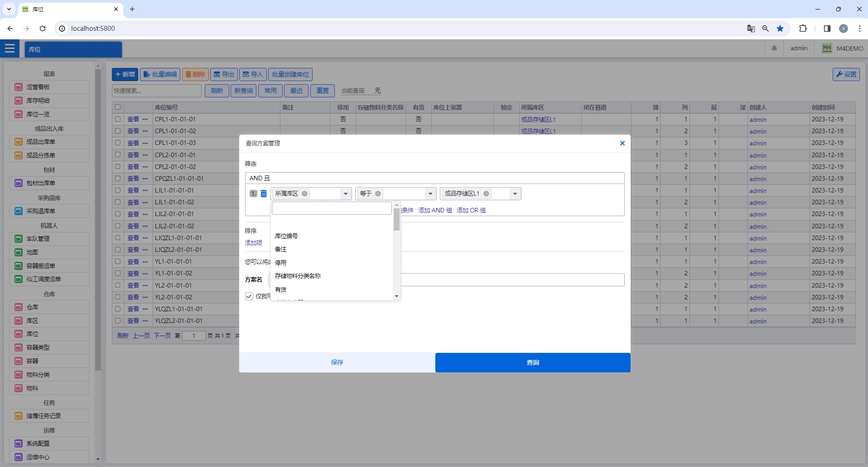This screenshot has height=467, width=868.
Task: Open 运营看板 from the sidebar
Action: point(49,87)
